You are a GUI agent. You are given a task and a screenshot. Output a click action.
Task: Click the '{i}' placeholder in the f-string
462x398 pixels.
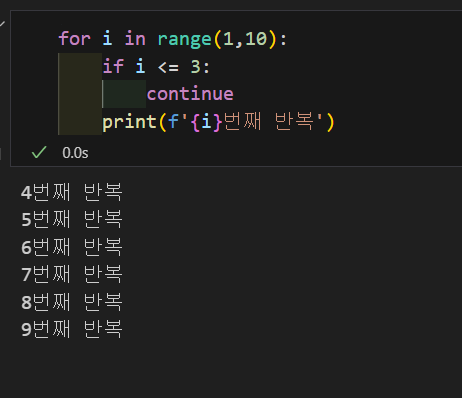point(206,122)
